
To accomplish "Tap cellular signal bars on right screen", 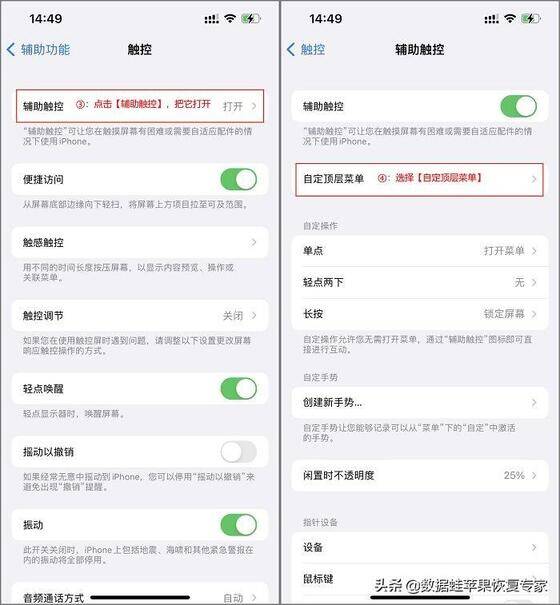I will point(491,19).
